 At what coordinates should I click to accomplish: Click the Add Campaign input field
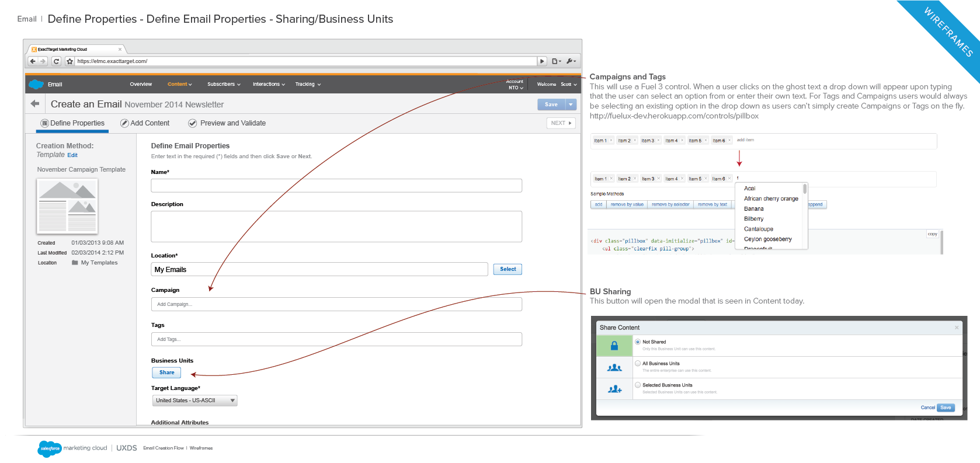336,304
